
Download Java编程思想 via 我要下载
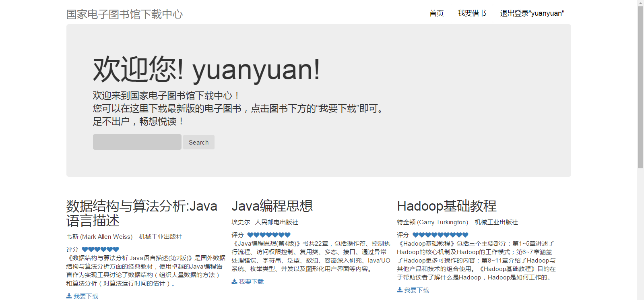[251, 281]
